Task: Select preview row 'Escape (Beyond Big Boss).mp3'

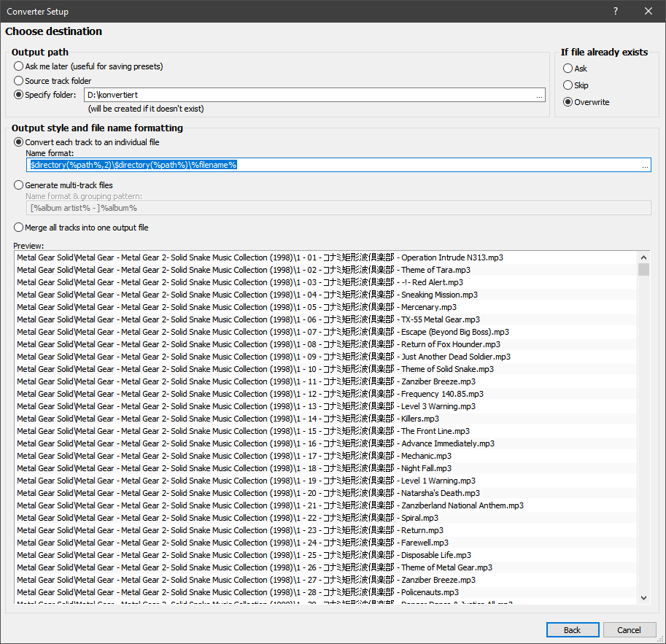Action: pyautogui.click(x=325, y=332)
